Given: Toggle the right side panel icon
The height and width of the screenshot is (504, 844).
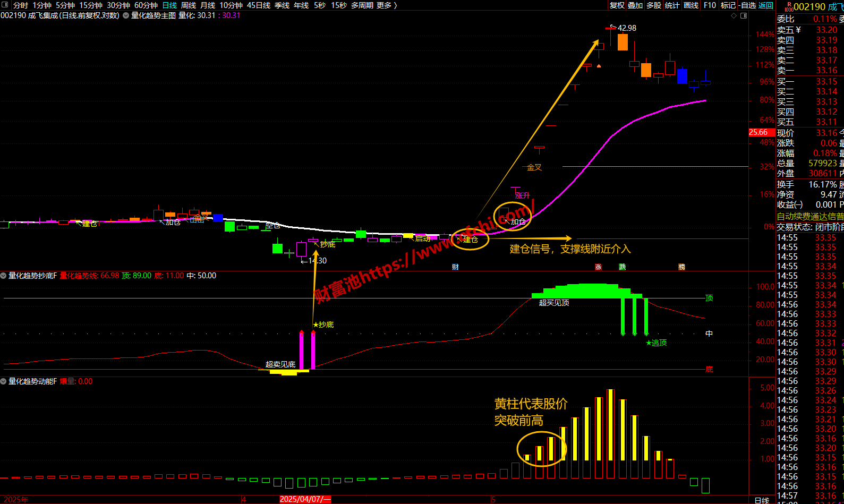Looking at the screenshot, I should [744, 15].
